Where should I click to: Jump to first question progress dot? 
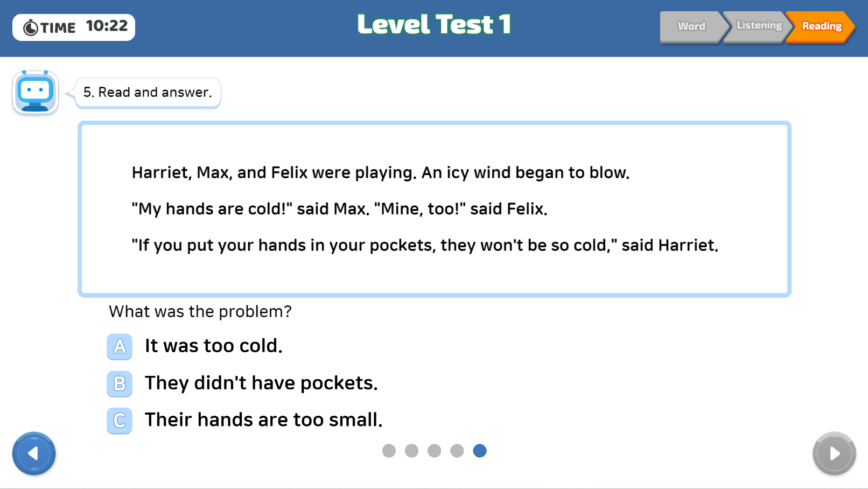point(389,451)
